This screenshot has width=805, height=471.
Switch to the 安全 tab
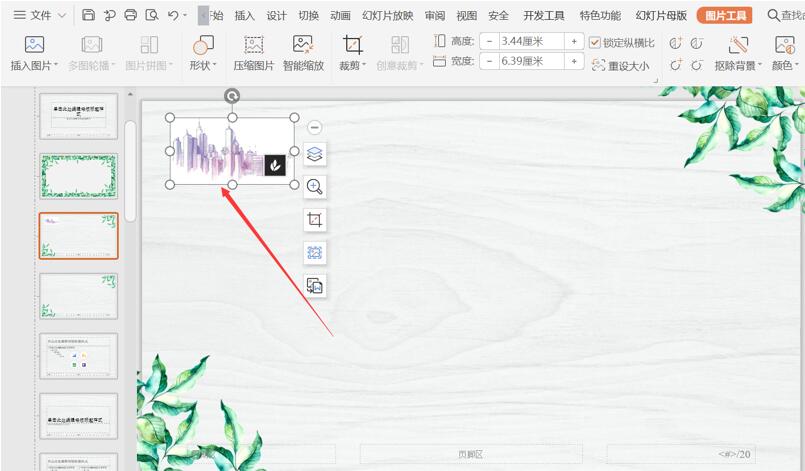499,15
